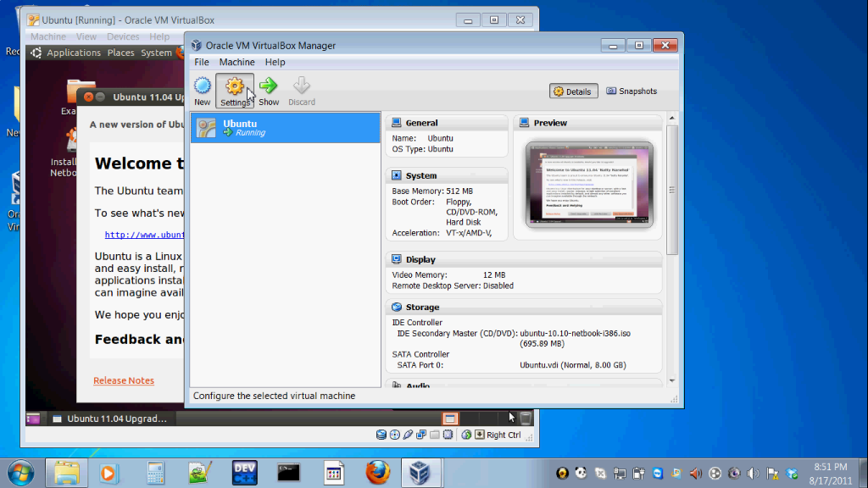
Task: Click the USB devices status icon
Action: (x=408, y=435)
